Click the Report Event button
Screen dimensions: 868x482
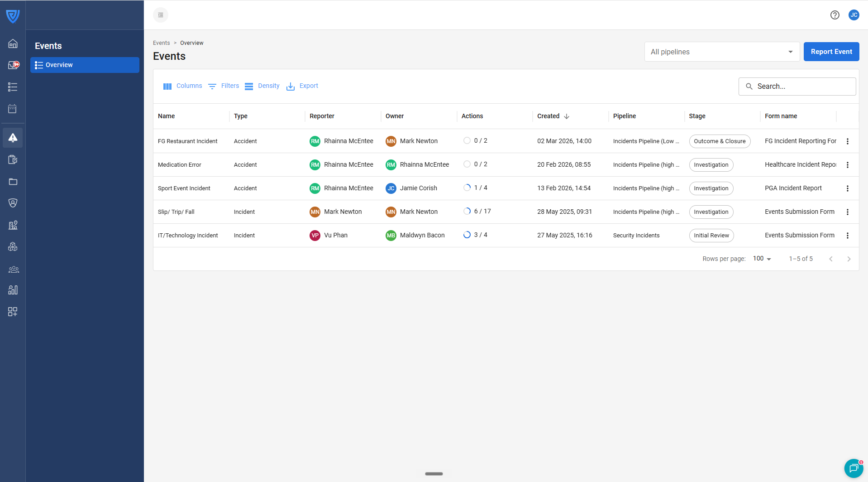point(831,52)
